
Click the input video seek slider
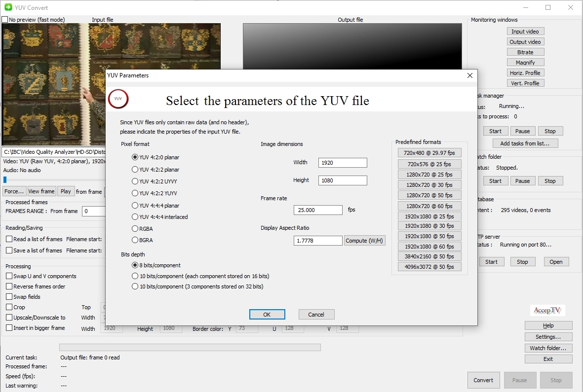pos(5,180)
